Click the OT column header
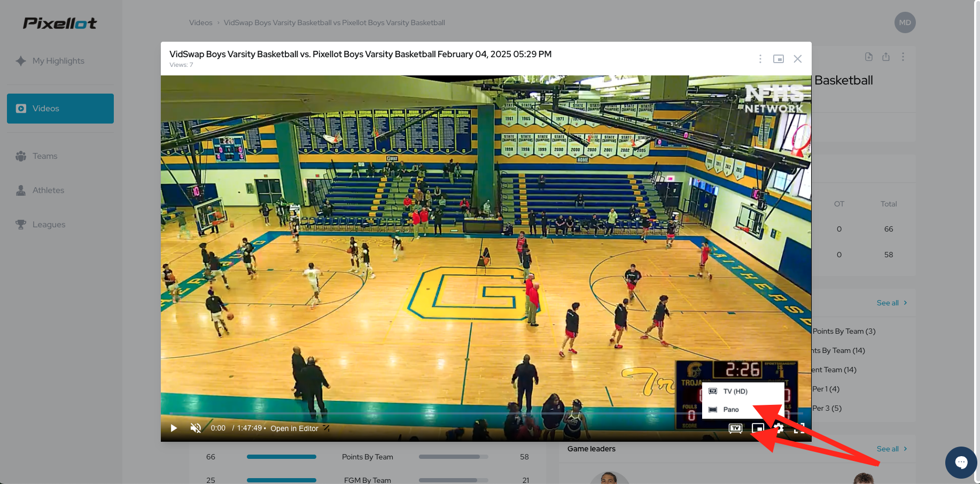The height and width of the screenshot is (484, 980). (839, 204)
